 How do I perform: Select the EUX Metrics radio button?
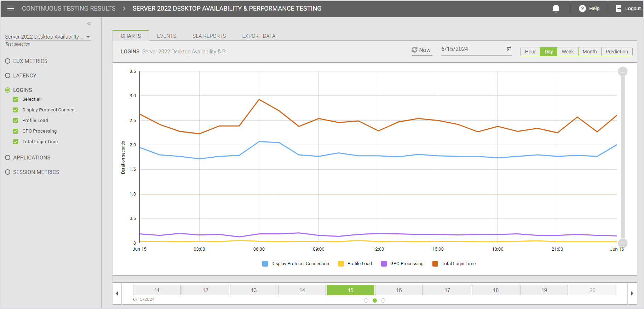click(8, 61)
